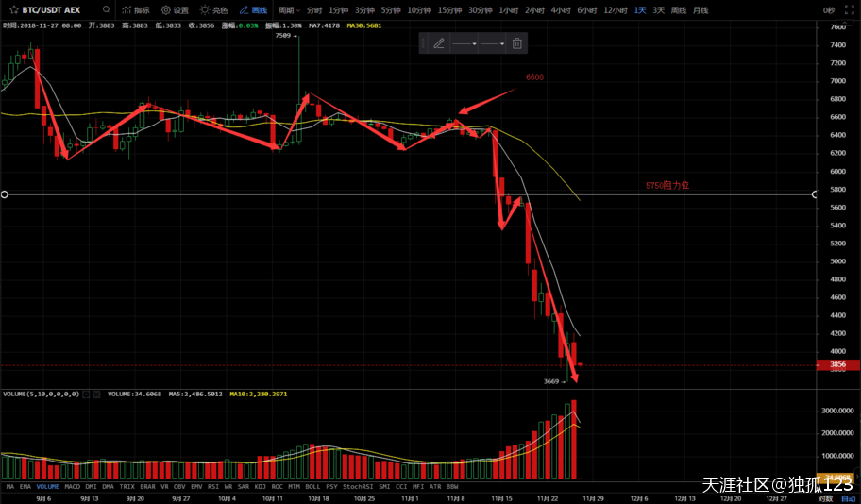861x504 pixels.
Task: Switch indicator to ATR
Action: (x=435, y=486)
